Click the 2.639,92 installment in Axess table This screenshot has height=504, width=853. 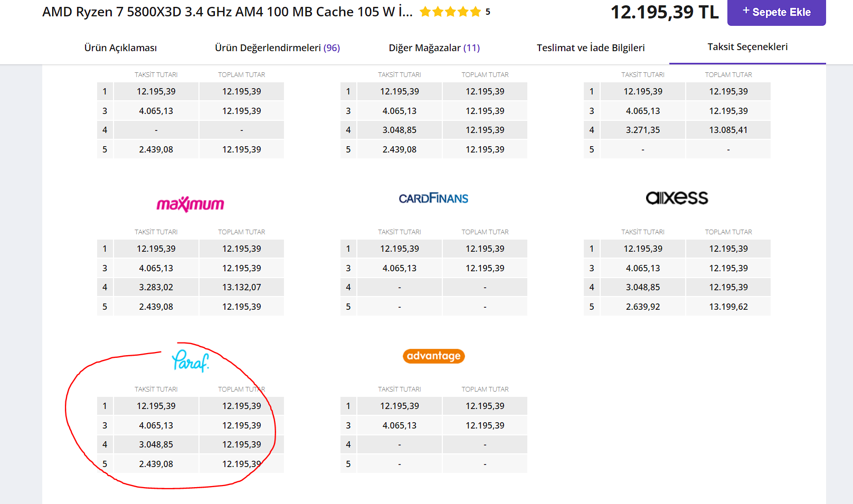click(642, 307)
